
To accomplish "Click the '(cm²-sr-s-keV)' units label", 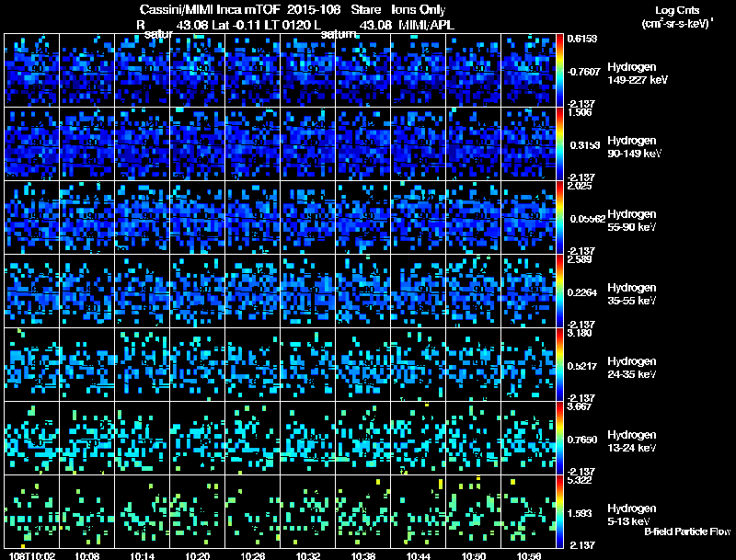I will (x=675, y=24).
